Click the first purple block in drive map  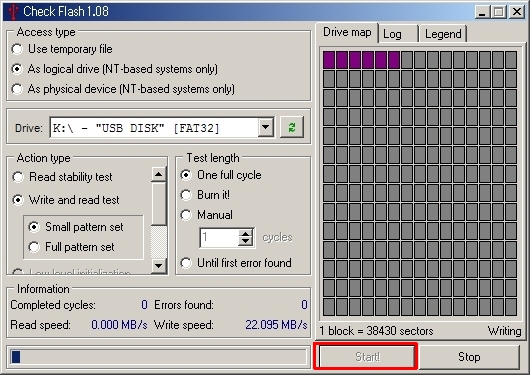point(329,60)
